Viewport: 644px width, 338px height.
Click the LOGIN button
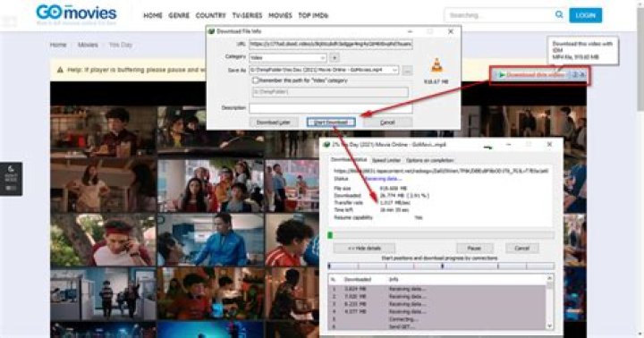[585, 15]
